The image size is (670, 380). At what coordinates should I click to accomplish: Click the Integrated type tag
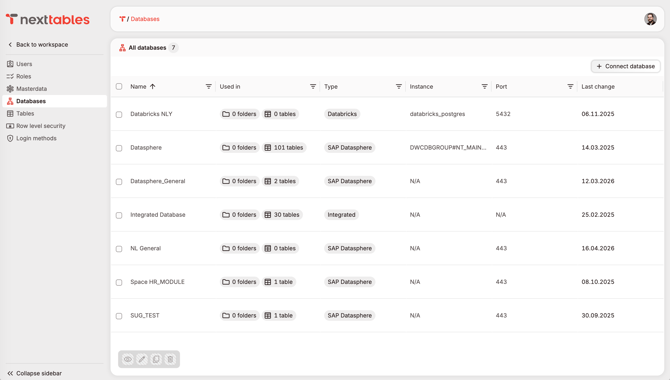[341, 215]
